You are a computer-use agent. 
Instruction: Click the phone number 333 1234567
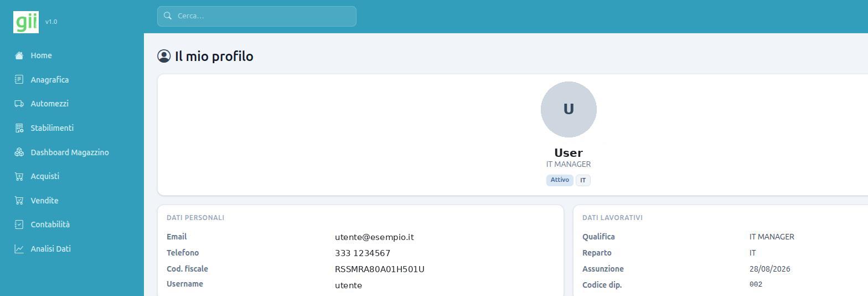pyautogui.click(x=363, y=253)
